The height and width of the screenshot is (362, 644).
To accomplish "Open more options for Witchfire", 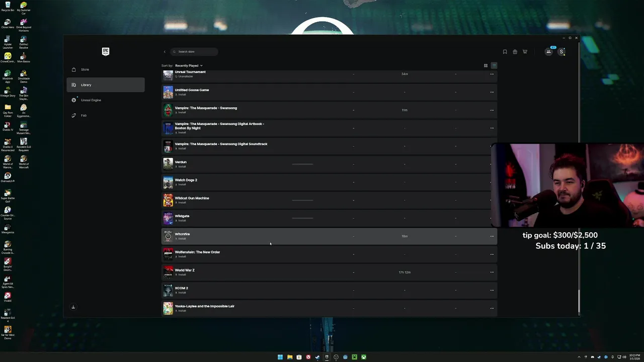I will coord(492,236).
